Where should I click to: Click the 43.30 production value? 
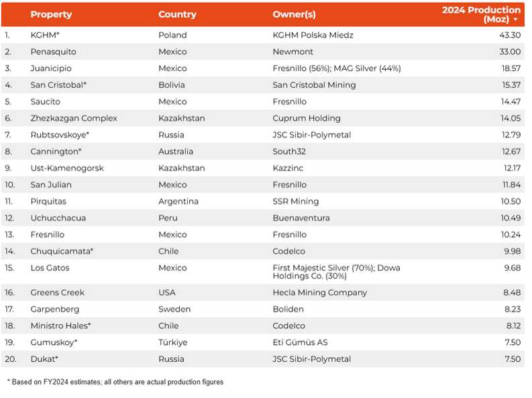click(510, 36)
